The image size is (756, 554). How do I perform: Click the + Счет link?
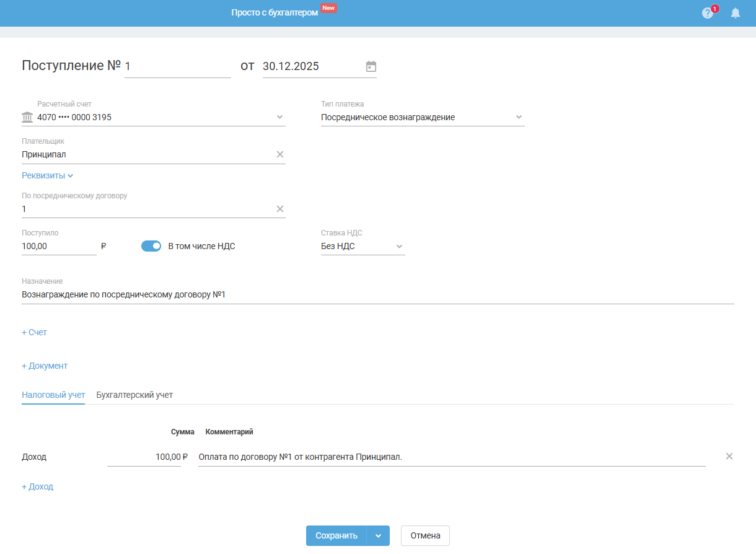click(x=34, y=332)
